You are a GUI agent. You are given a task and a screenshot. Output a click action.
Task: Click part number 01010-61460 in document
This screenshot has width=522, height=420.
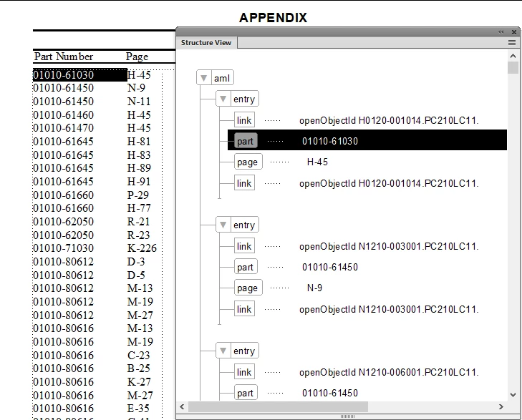[x=63, y=114]
